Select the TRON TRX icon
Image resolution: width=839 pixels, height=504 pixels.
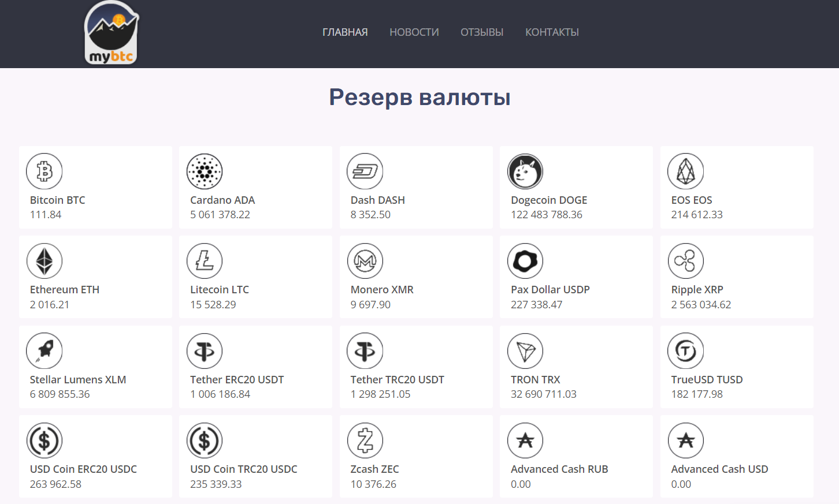coord(525,351)
